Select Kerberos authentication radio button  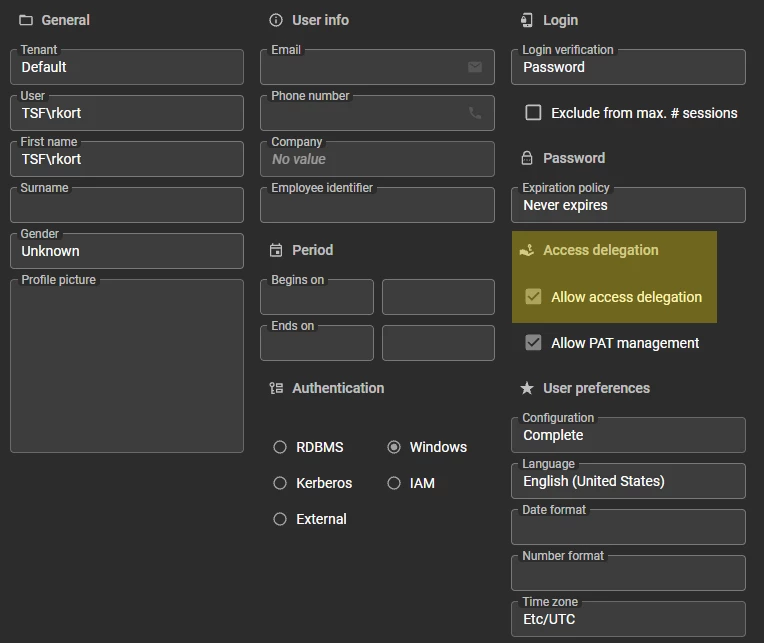(280, 483)
